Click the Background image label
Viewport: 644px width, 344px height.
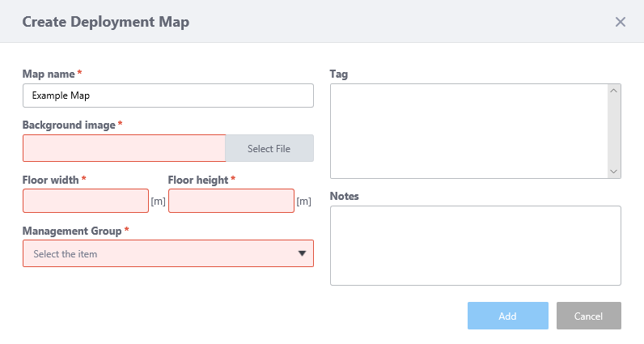pyautogui.click(x=69, y=125)
